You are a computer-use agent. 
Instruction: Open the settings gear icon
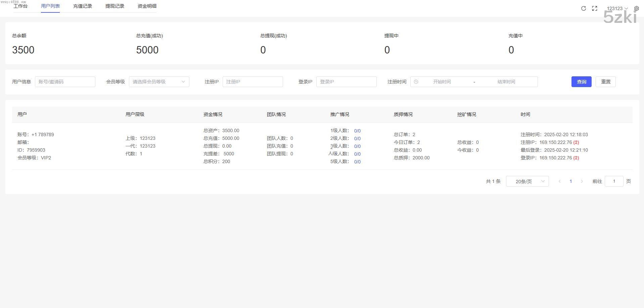point(636,8)
